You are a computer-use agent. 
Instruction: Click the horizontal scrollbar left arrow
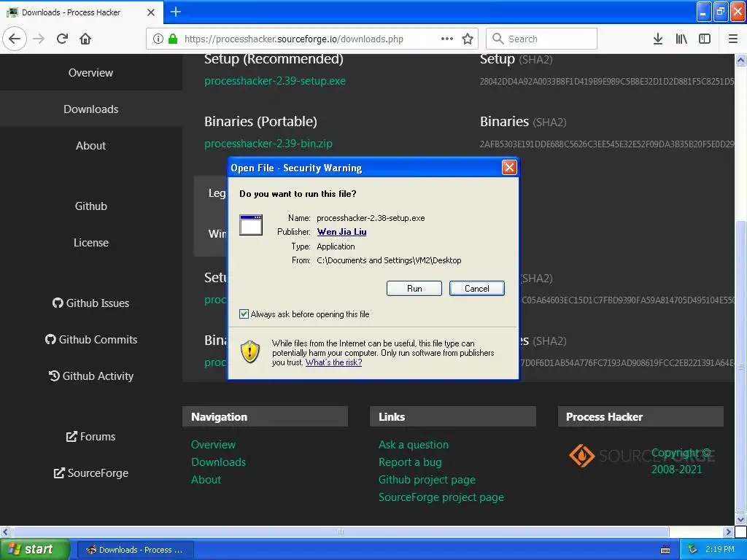click(5, 532)
